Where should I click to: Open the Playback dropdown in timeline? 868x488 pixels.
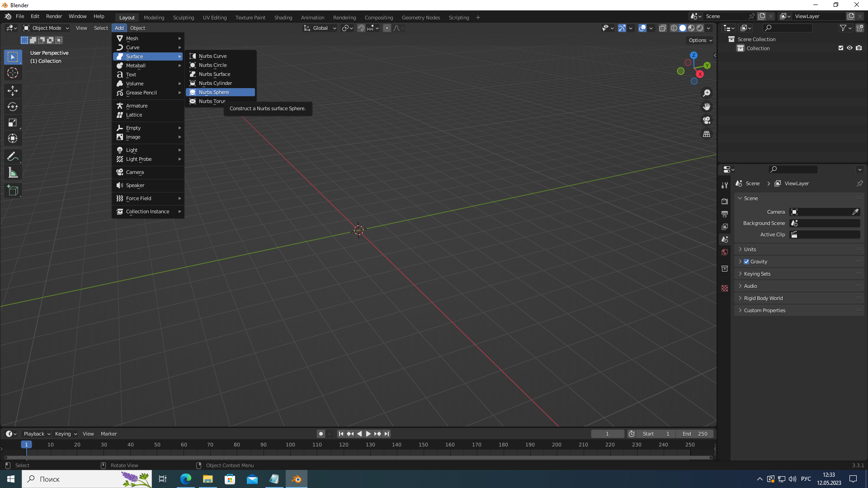click(37, 434)
